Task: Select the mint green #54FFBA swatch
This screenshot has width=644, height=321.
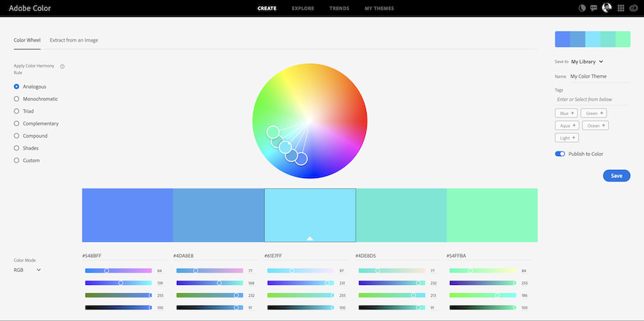Action: tap(492, 215)
